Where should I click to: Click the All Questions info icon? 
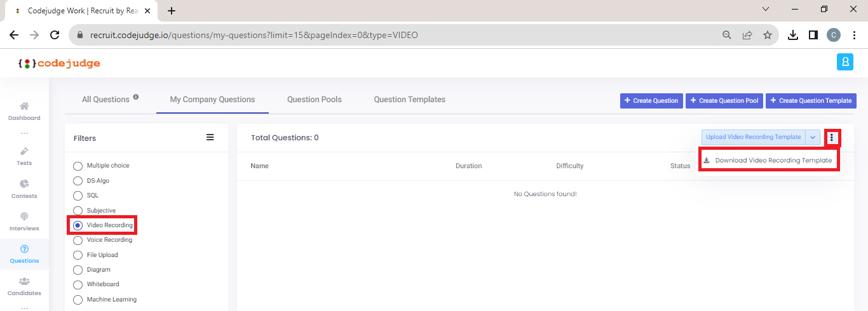coord(136,98)
